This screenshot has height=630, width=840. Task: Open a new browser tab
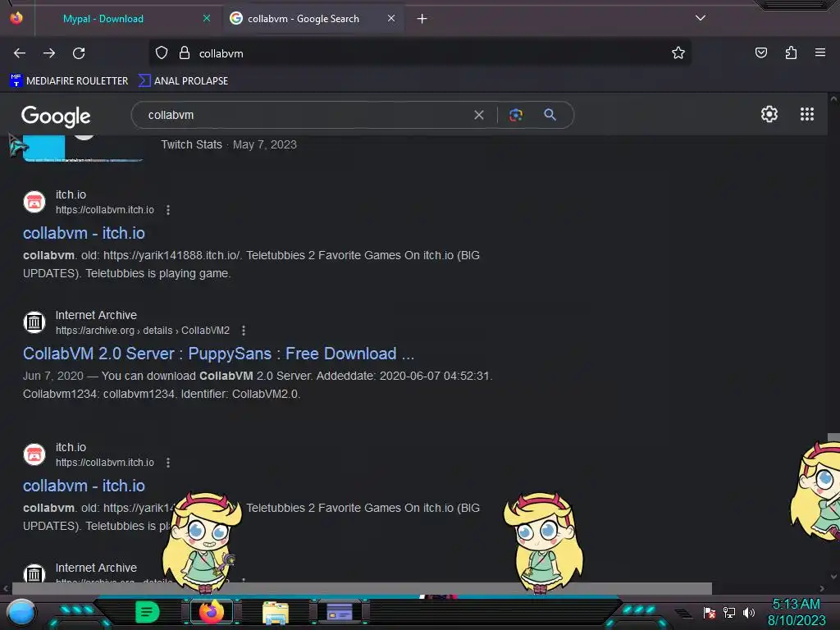(x=422, y=19)
